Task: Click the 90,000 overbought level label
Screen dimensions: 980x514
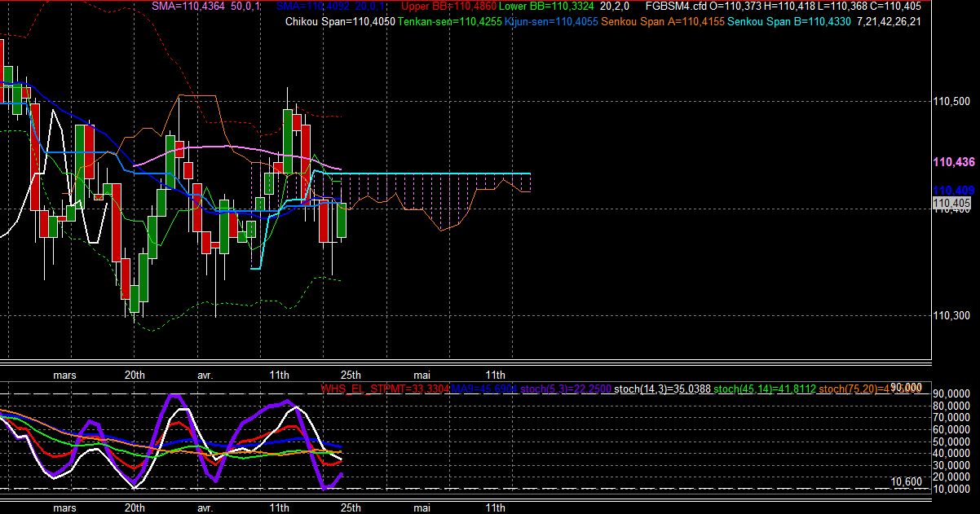Action: tap(906, 388)
